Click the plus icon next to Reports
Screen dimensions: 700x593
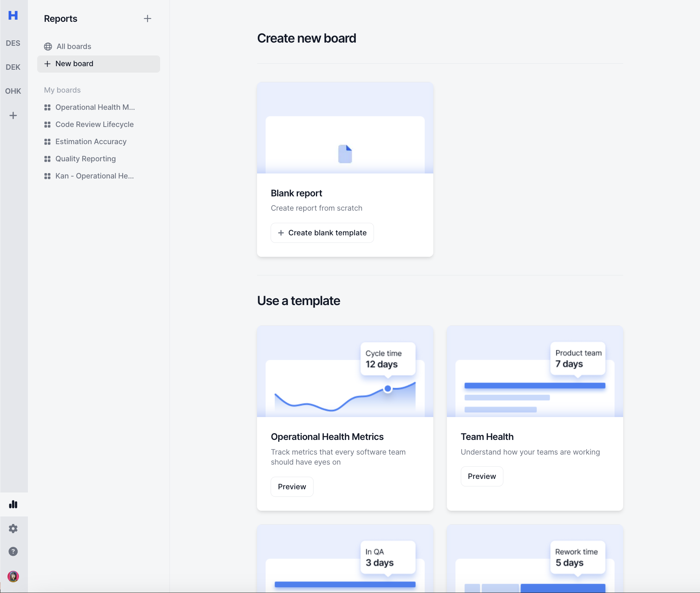147,19
